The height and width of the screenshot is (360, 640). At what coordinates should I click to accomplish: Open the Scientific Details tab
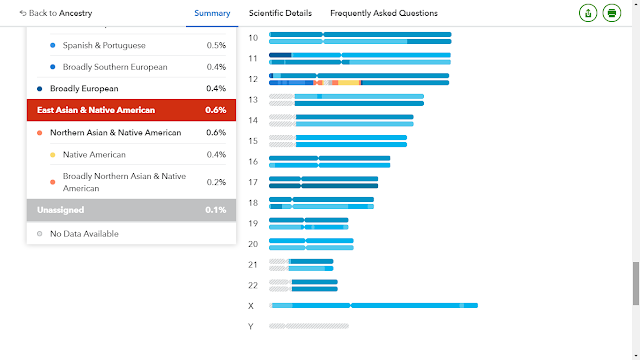tap(280, 13)
